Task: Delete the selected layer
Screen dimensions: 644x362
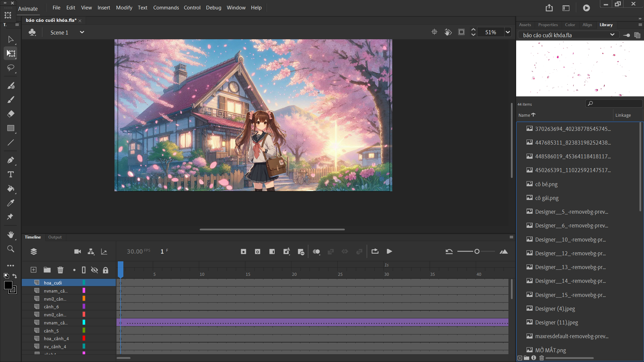Action: coord(60,270)
